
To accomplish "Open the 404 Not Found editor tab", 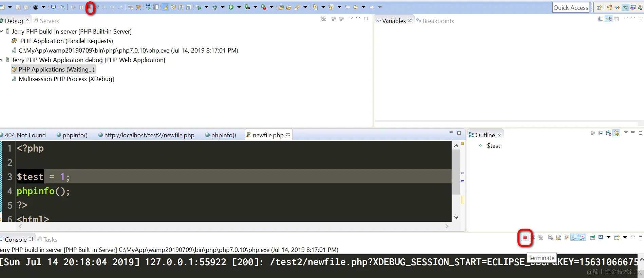I will [x=23, y=135].
